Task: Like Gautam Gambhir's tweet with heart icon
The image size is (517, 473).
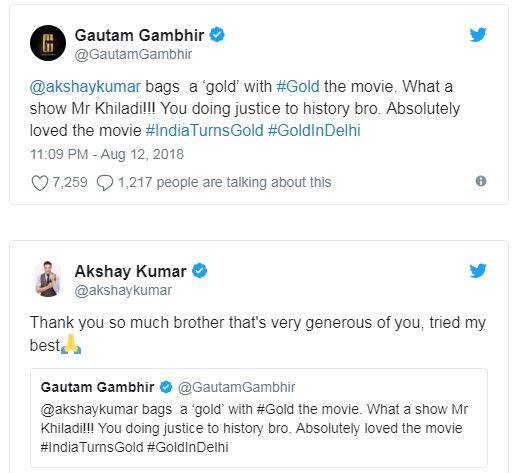Action: [40, 183]
